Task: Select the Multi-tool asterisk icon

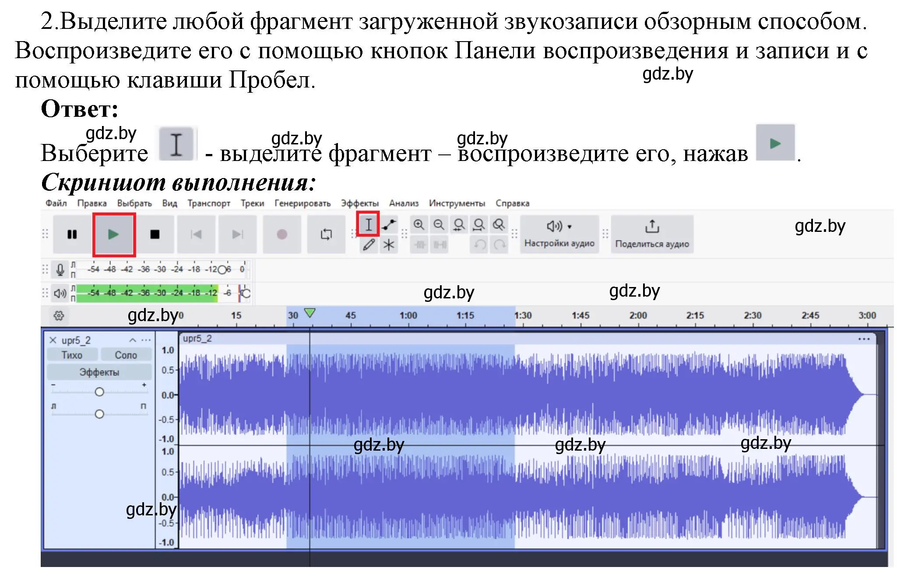Action: pyautogui.click(x=389, y=245)
